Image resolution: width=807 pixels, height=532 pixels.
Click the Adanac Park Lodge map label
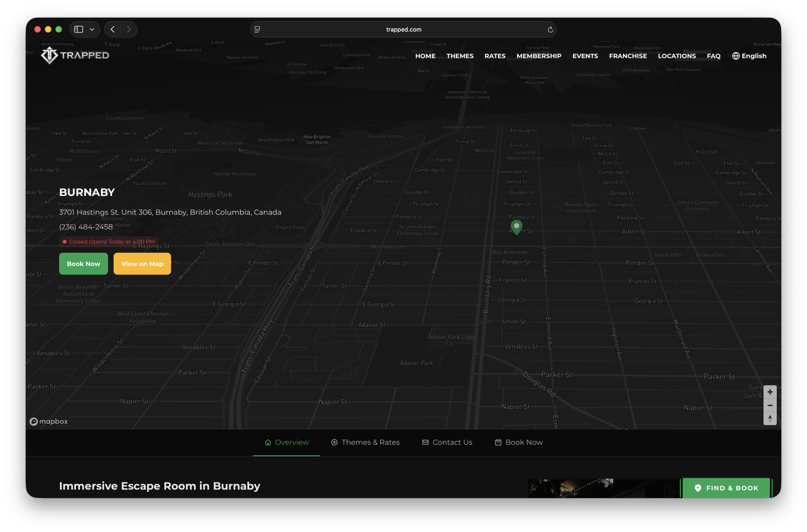452,337
